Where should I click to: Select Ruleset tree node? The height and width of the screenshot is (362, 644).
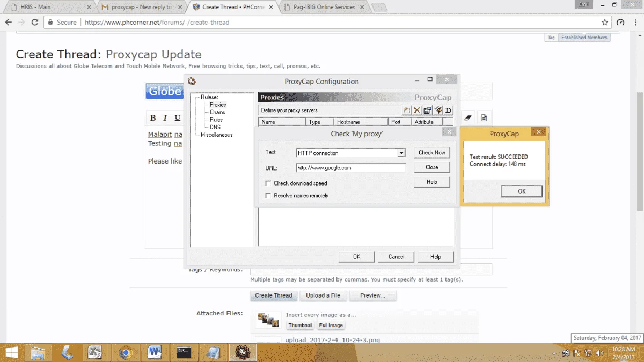click(209, 97)
